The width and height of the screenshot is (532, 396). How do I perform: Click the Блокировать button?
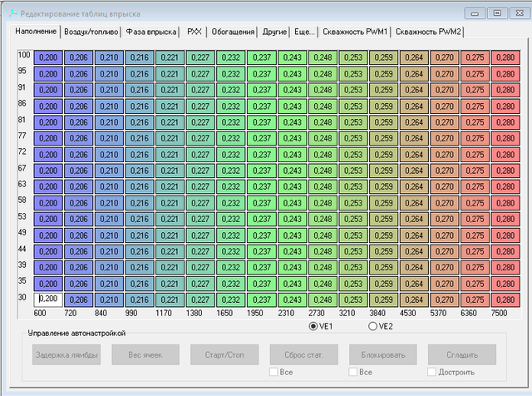click(383, 355)
